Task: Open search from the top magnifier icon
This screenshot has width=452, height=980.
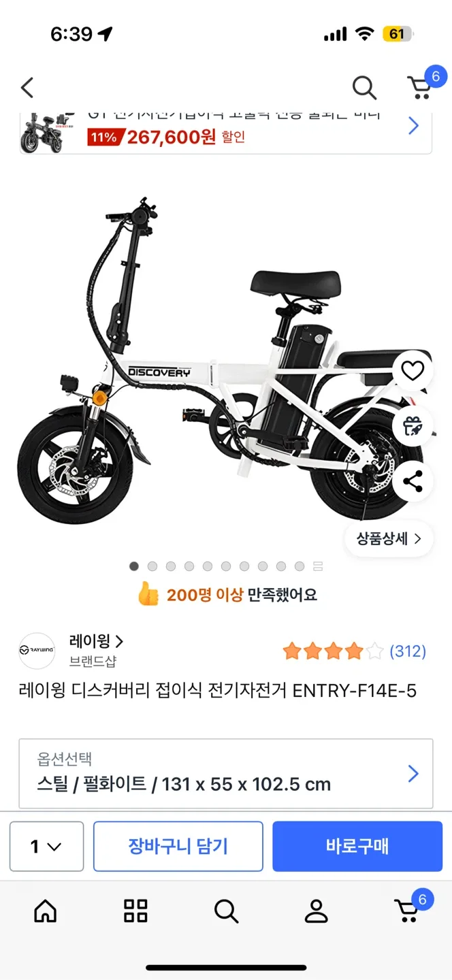Action: point(364,88)
